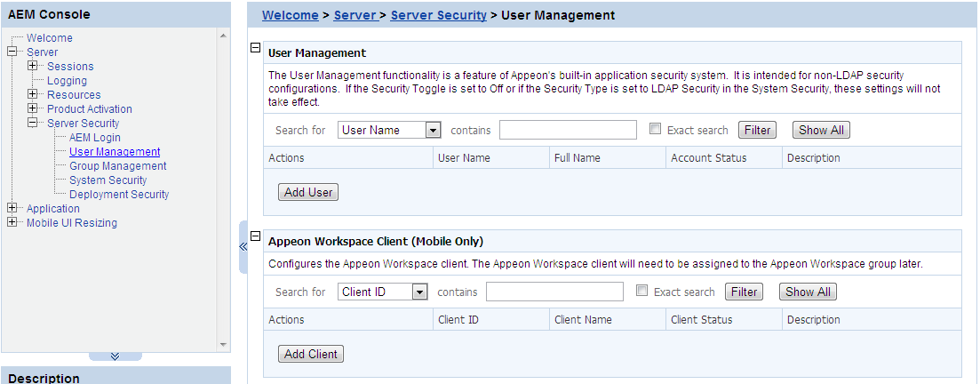Viewport: 980px width, 384px height.
Task: Select Application in the tree
Action: (53, 209)
